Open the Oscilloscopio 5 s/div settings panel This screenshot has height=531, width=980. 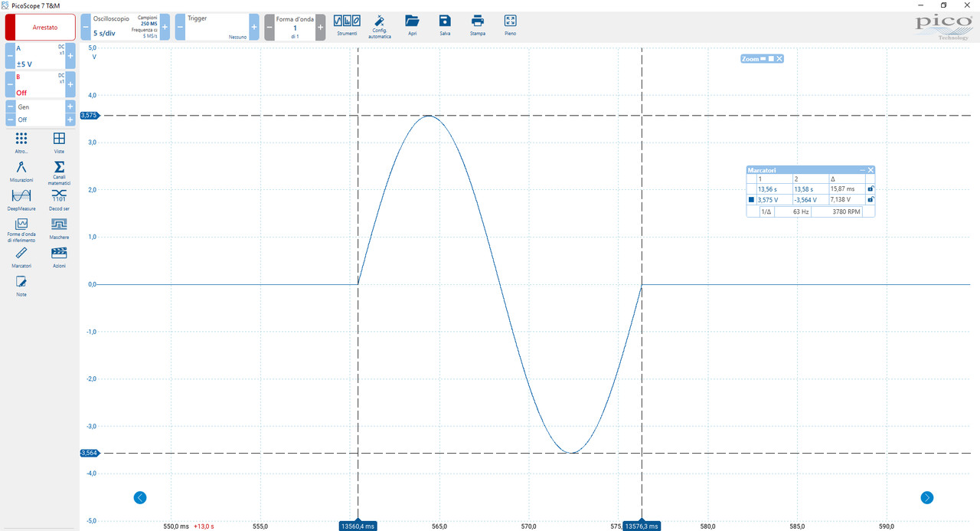(125, 27)
